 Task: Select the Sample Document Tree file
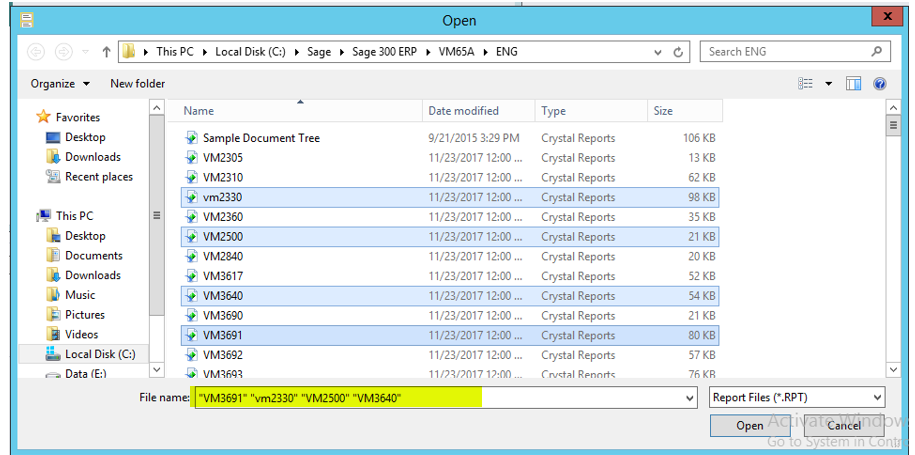[261, 138]
